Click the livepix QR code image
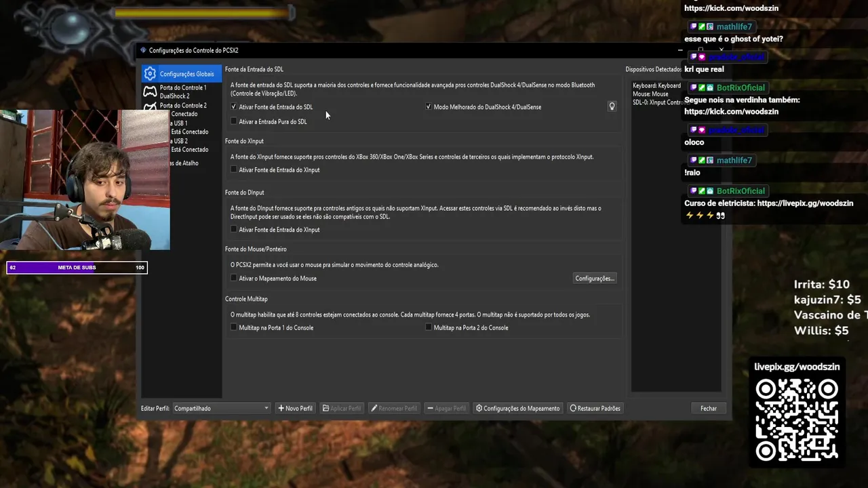The width and height of the screenshot is (868, 488). (x=797, y=420)
